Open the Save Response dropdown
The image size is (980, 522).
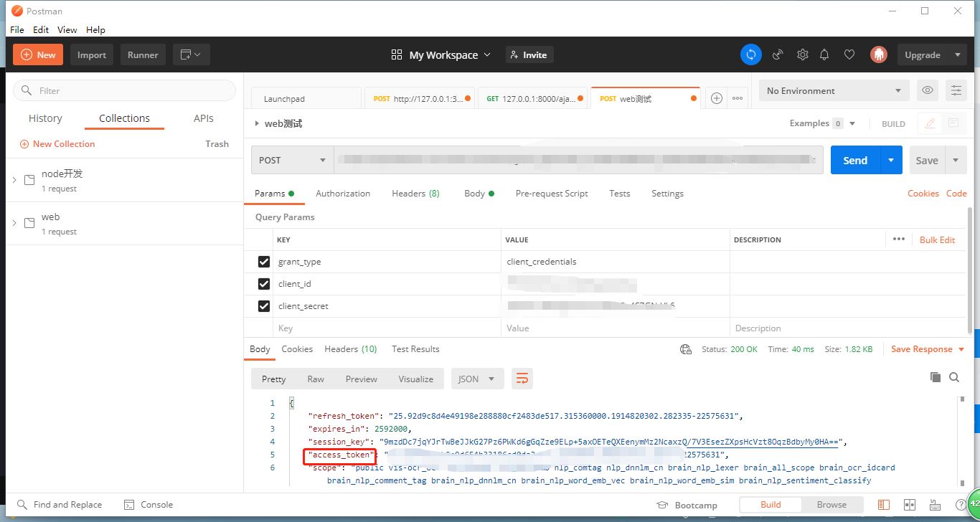(929, 349)
